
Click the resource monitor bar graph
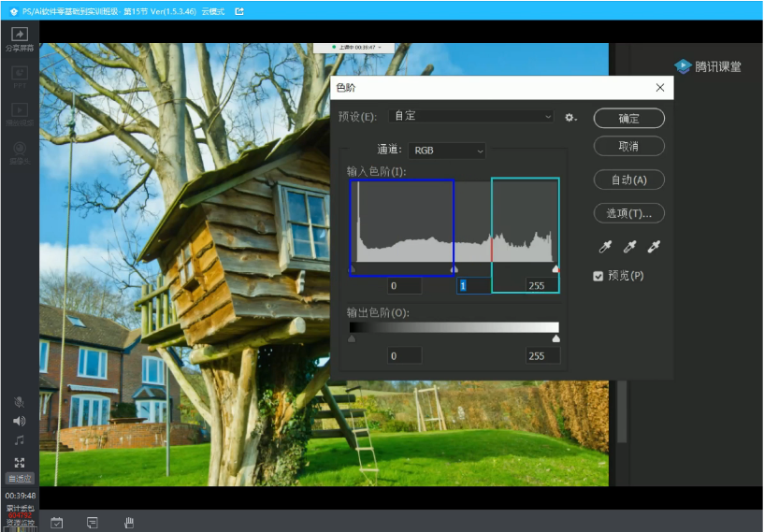[x=20, y=529]
